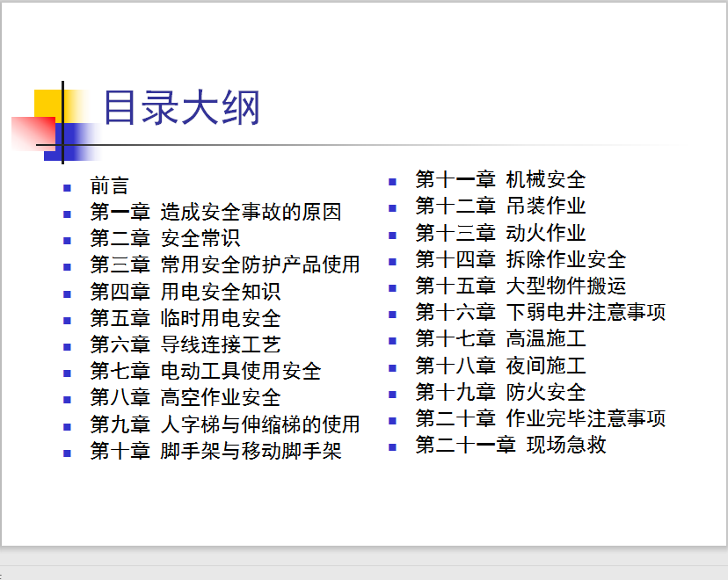This screenshot has width=728, height=580.
Task: Click the 第五章 临时用电安全 entry
Action: click(186, 318)
